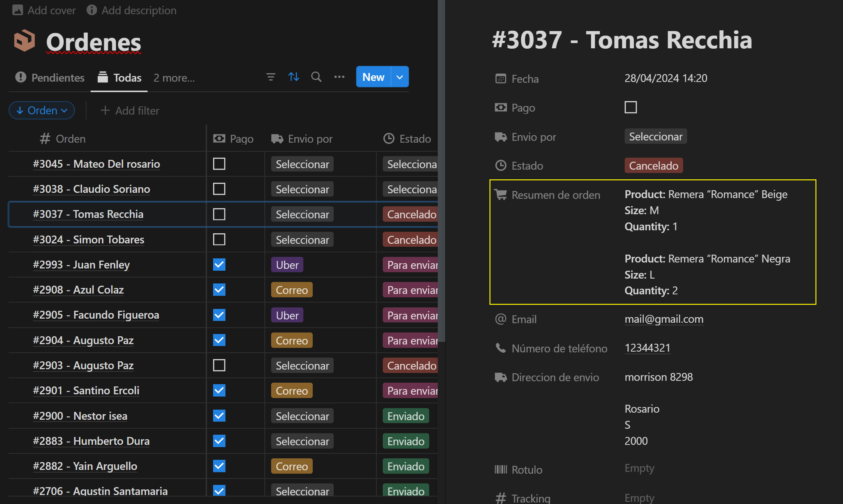
Task: Click the red Cancelado status tag in detail
Action: pos(653,166)
